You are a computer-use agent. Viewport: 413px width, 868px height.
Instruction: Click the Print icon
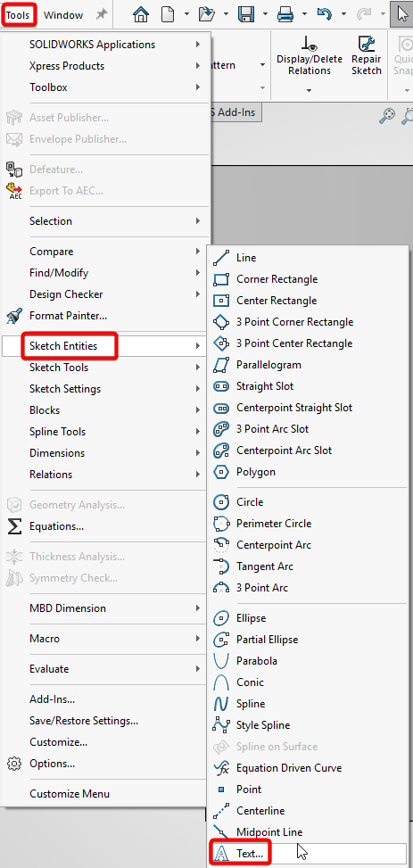[x=285, y=15]
